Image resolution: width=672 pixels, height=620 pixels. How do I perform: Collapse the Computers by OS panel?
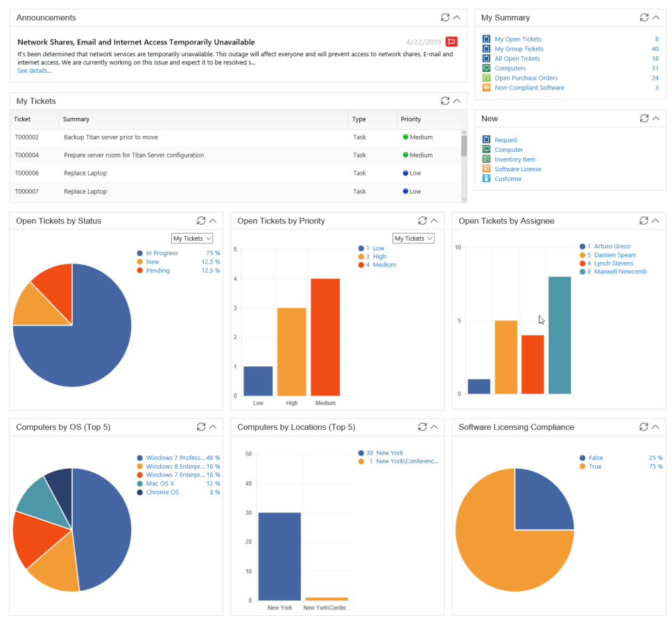tap(213, 427)
